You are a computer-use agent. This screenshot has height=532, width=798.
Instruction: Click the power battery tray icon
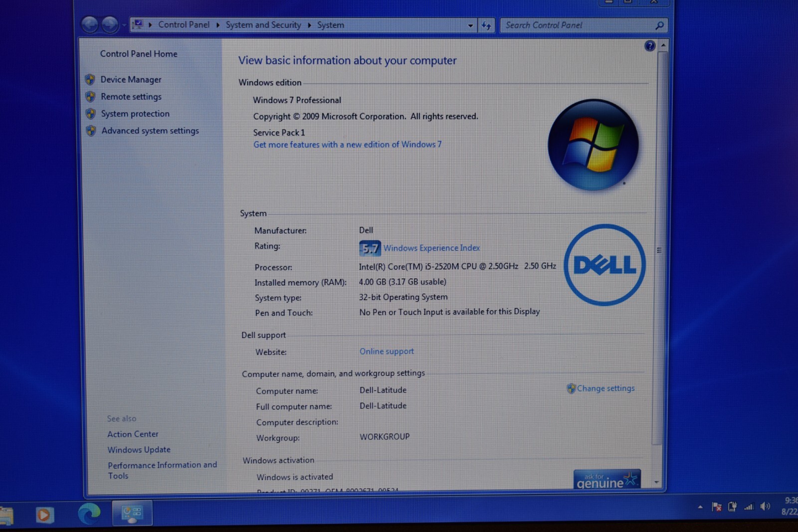click(732, 507)
